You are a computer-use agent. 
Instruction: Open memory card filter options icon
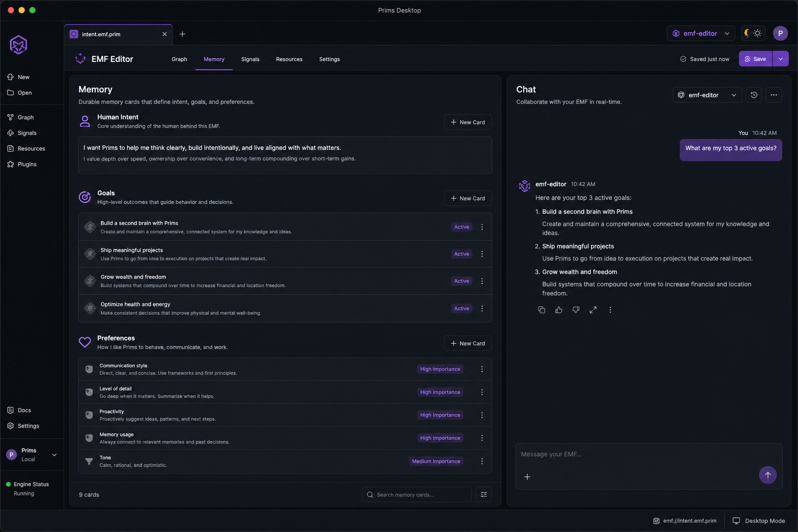click(484, 495)
